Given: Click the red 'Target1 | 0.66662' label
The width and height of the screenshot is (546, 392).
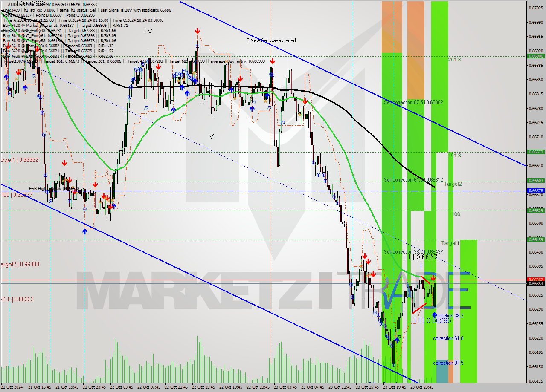Looking at the screenshot, I should tap(19, 160).
